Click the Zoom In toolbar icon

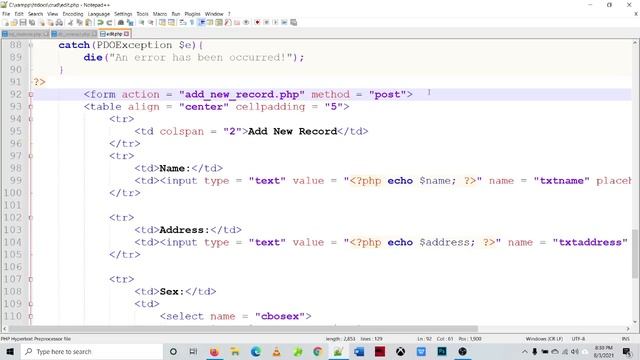point(142,22)
